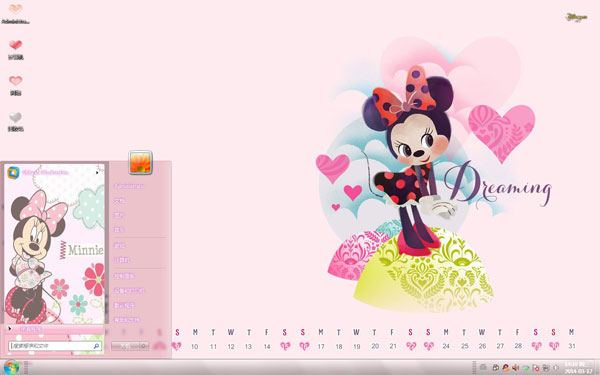Expand the shutdown options arrow
Viewport: 600px width, 375px height.
(144, 346)
